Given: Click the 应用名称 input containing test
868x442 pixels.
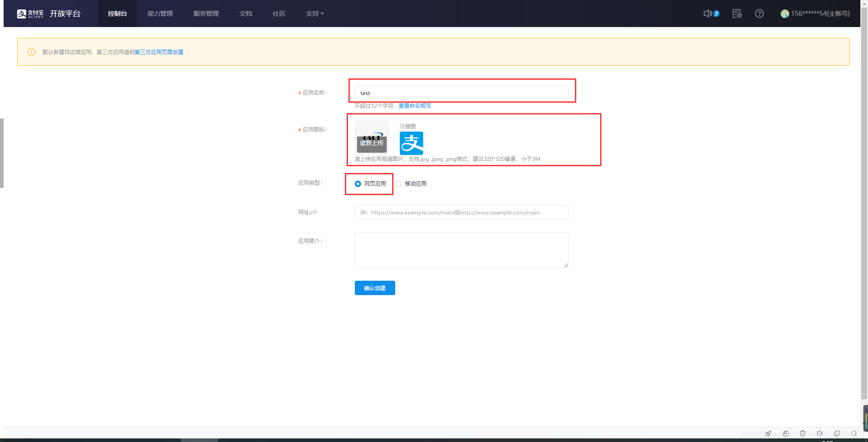Looking at the screenshot, I should pos(461,93).
